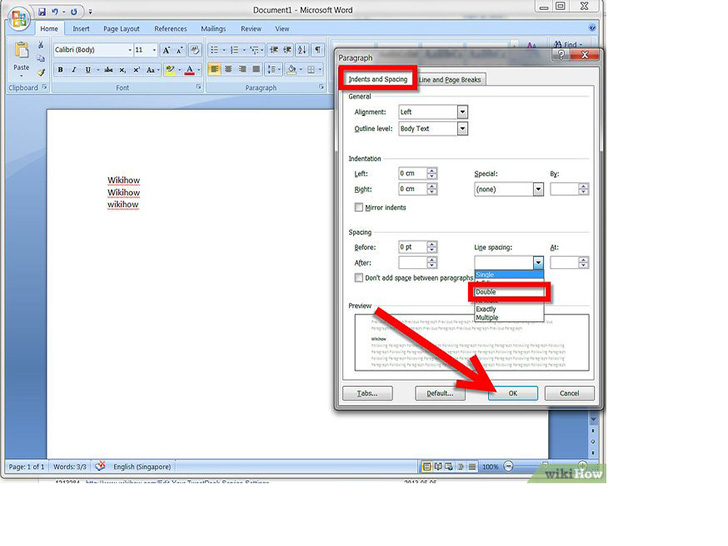Enable the Mirror indents checkbox
728x546 pixels.
(x=358, y=207)
